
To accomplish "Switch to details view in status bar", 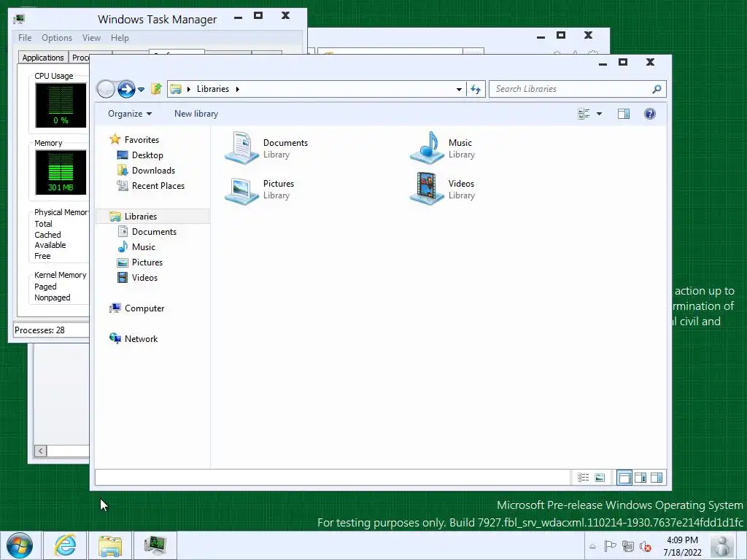I will coord(583,478).
